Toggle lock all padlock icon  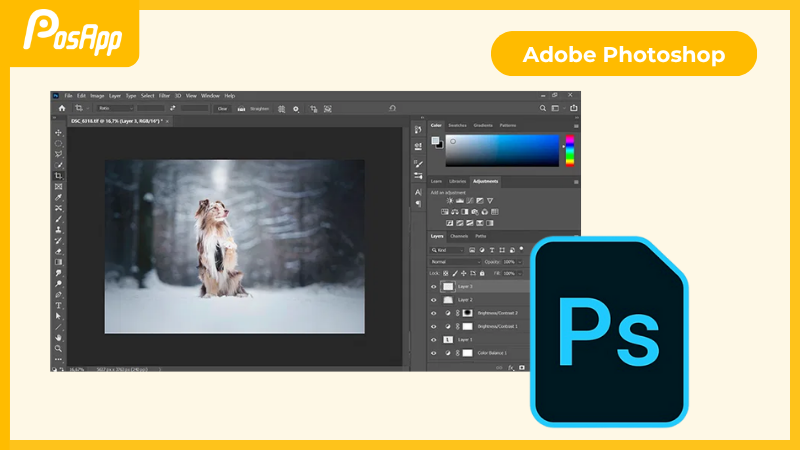pos(482,273)
